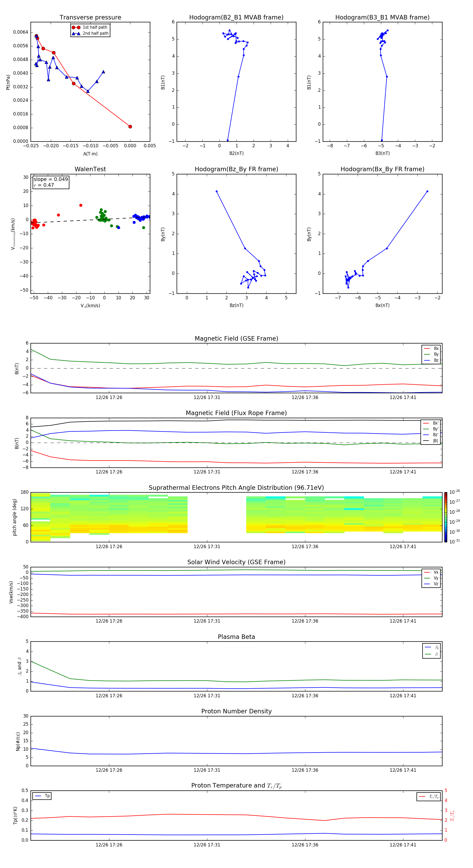
Task: Click the "Proton Number Density" title
Action: point(236,711)
